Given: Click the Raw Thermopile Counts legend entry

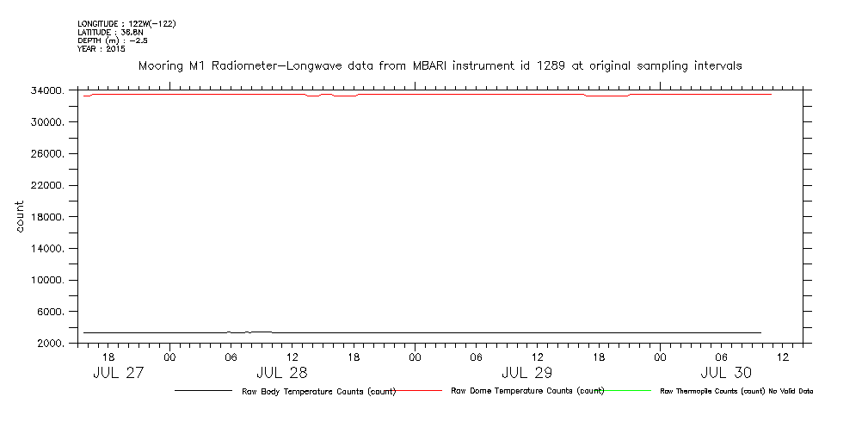Looking at the screenshot, I should tap(736, 391).
